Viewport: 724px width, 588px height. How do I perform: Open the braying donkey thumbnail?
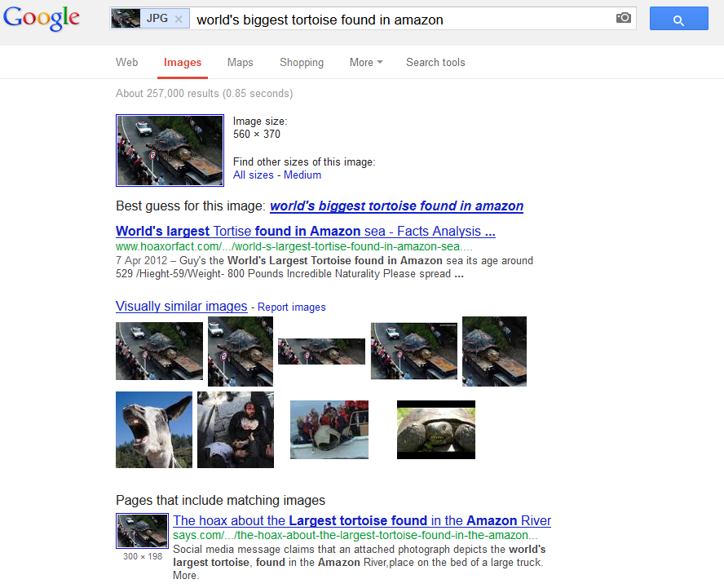(x=154, y=430)
